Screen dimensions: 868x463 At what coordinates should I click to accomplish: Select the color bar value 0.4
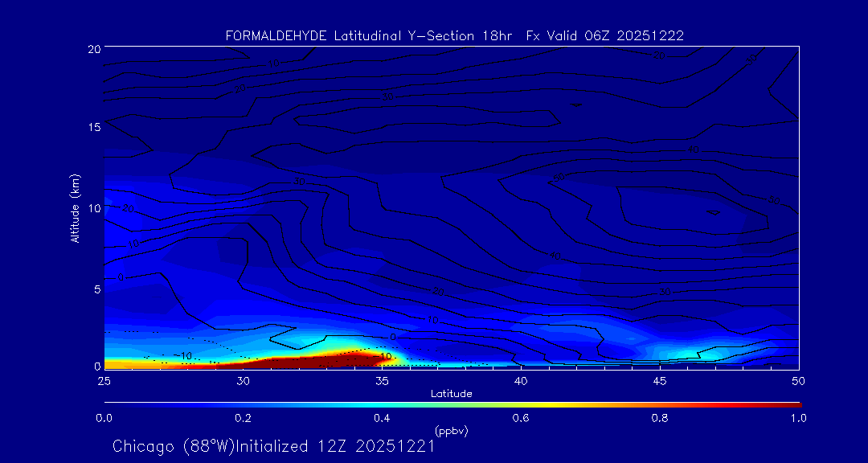[x=382, y=418]
